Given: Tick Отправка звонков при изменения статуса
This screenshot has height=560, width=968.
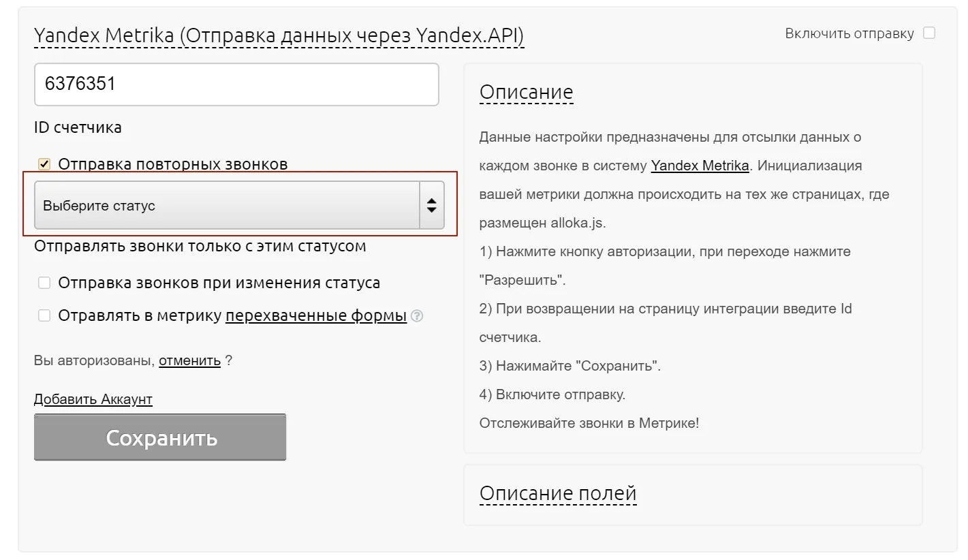Looking at the screenshot, I should point(44,283).
